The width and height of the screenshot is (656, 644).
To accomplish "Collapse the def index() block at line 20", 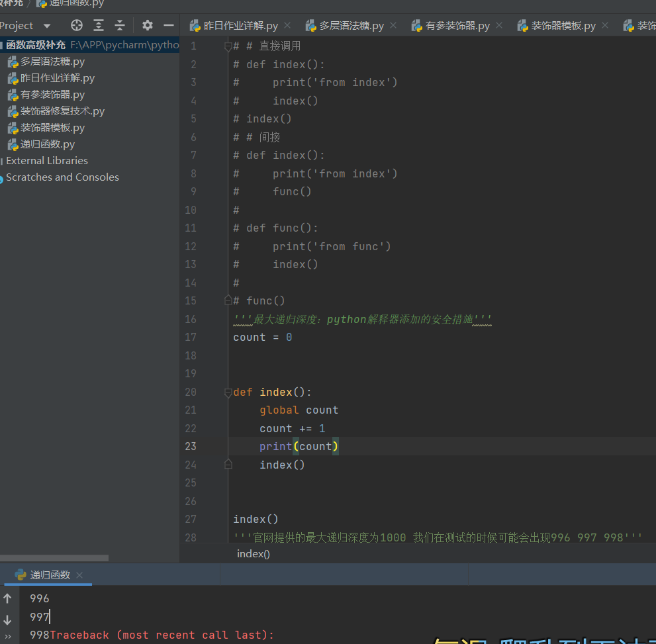I will [228, 392].
